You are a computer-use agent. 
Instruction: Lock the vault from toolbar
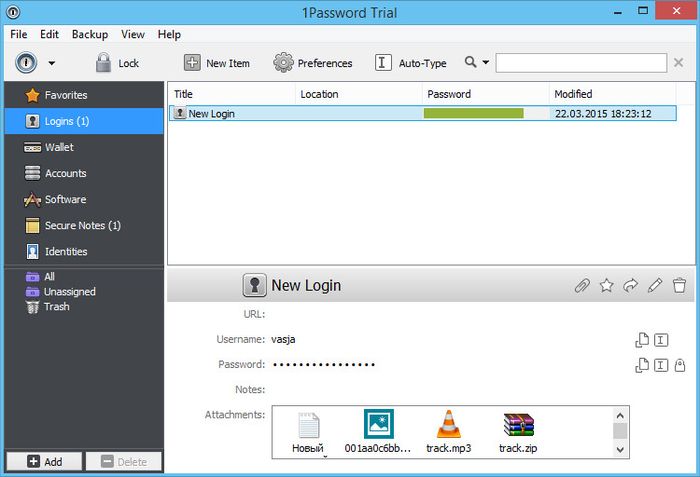pyautogui.click(x=117, y=63)
